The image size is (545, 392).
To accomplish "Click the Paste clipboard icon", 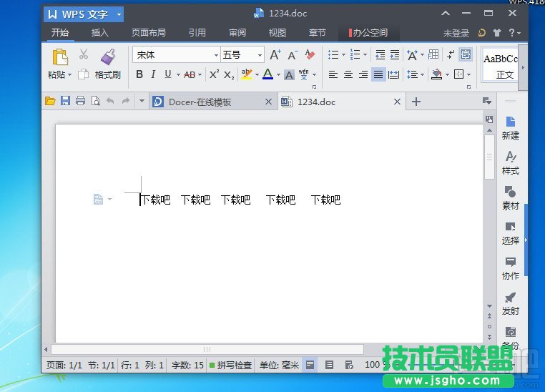I will click(x=60, y=57).
